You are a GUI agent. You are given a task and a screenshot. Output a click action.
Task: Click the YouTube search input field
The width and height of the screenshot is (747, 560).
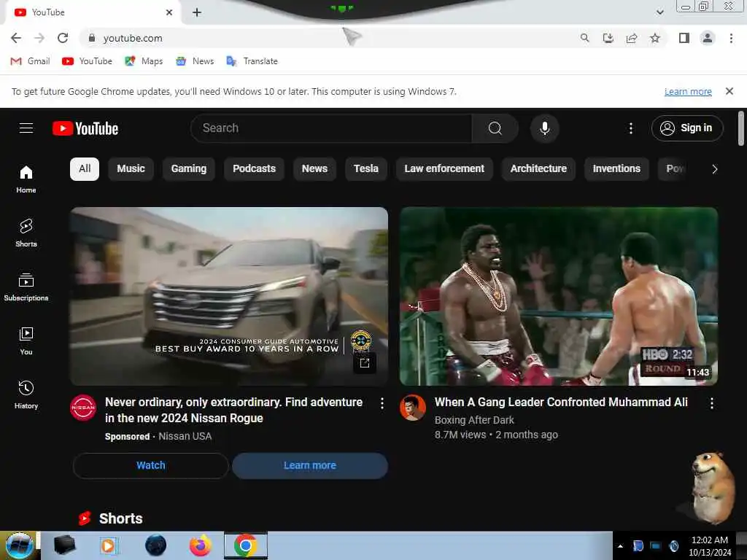[331, 128]
